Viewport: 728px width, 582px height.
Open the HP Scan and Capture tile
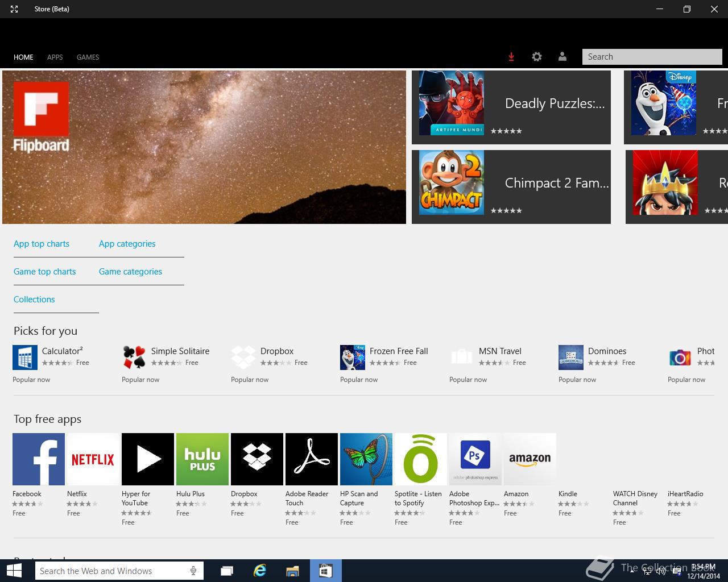click(366, 459)
